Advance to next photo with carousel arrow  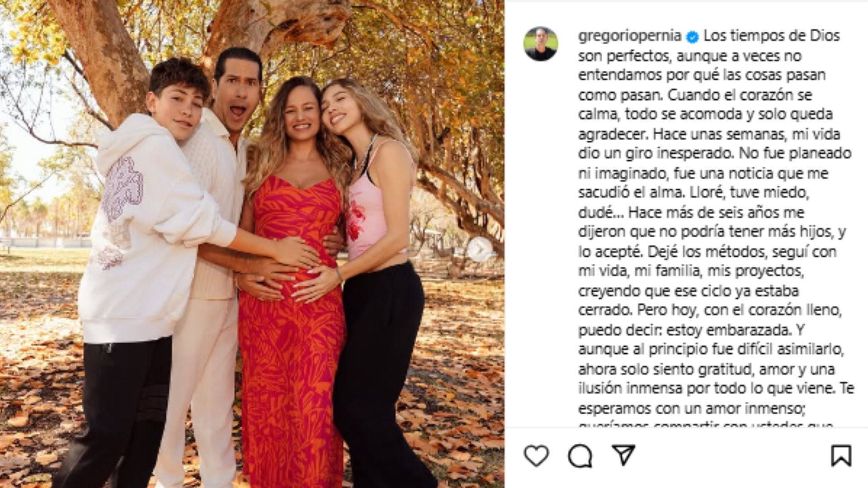click(x=479, y=249)
